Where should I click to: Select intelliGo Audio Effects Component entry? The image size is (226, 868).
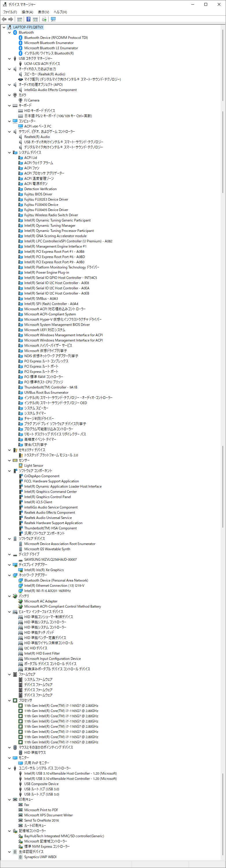(50, 90)
